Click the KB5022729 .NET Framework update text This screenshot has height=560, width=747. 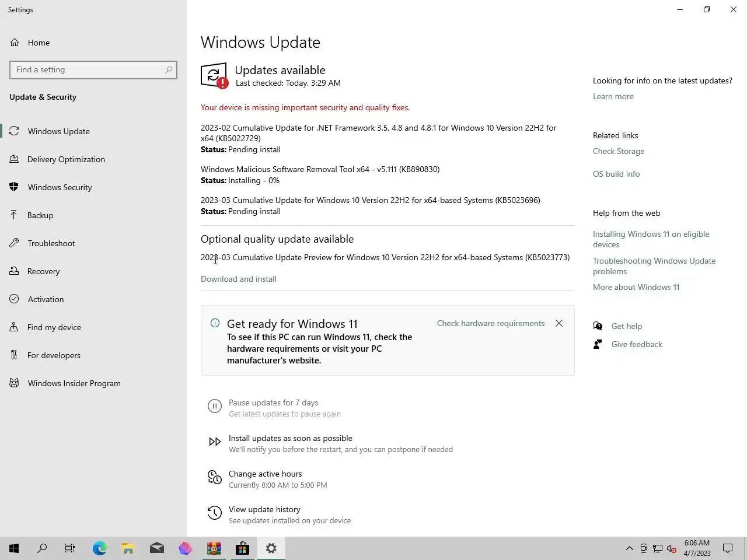coord(378,133)
